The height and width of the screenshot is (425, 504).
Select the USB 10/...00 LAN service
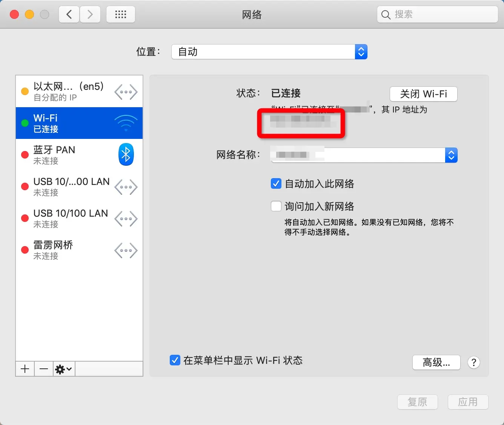(x=79, y=186)
